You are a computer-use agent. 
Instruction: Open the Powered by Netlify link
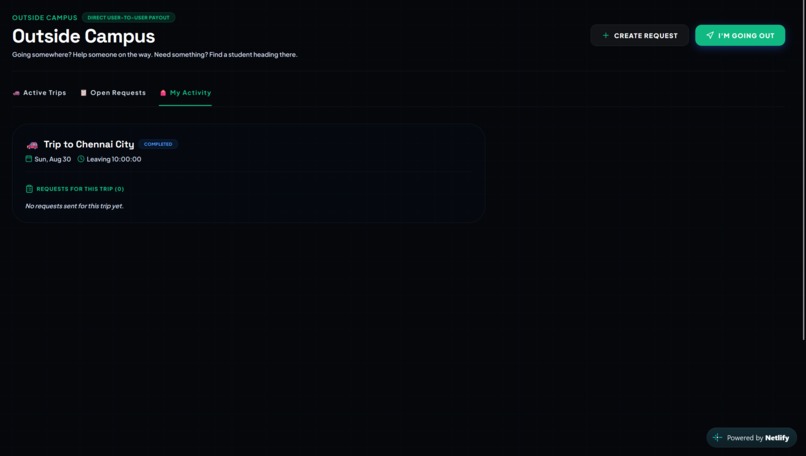click(x=752, y=437)
